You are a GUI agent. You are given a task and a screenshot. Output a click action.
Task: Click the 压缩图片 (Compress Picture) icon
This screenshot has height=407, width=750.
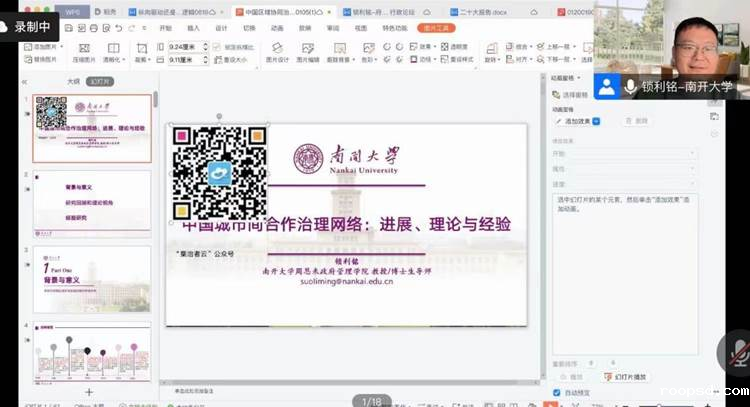coord(85,52)
